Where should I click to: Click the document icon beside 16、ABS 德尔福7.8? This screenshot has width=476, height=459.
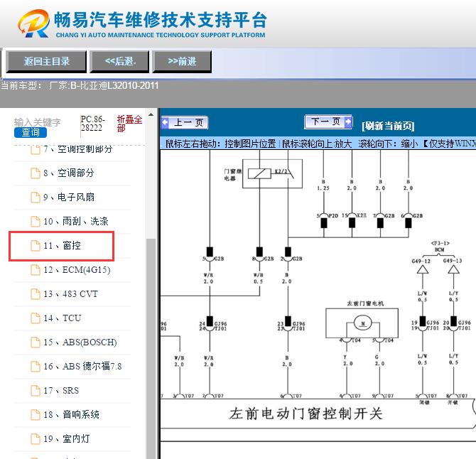coord(36,366)
